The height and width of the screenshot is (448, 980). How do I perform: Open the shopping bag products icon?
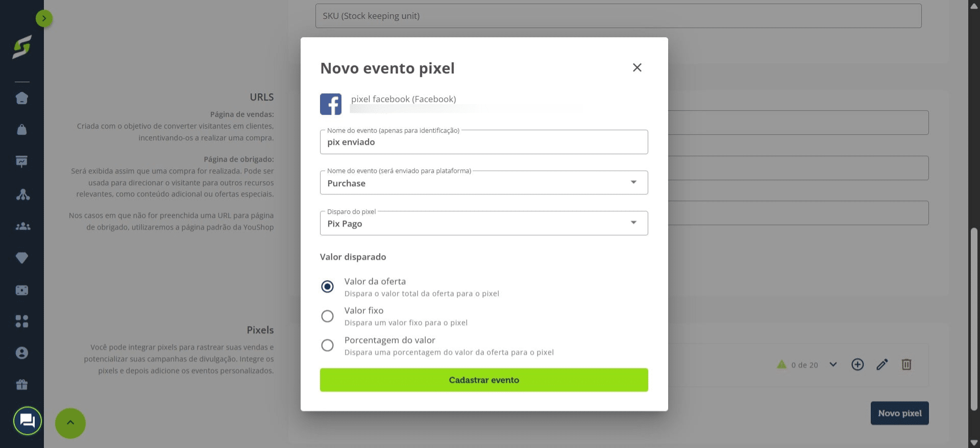tap(22, 130)
